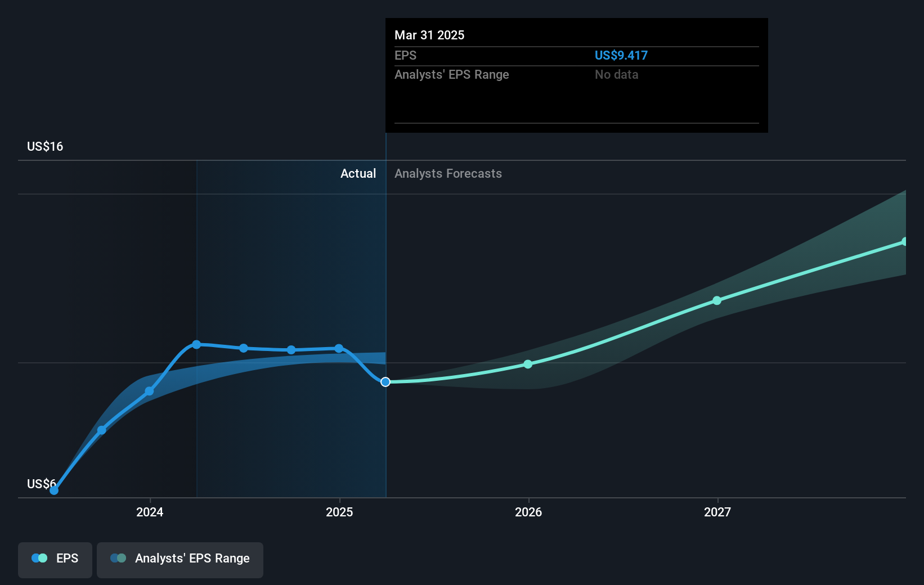Click the EPS point just before 2024
Viewport: 924px width, 585px height.
pyautogui.click(x=102, y=430)
